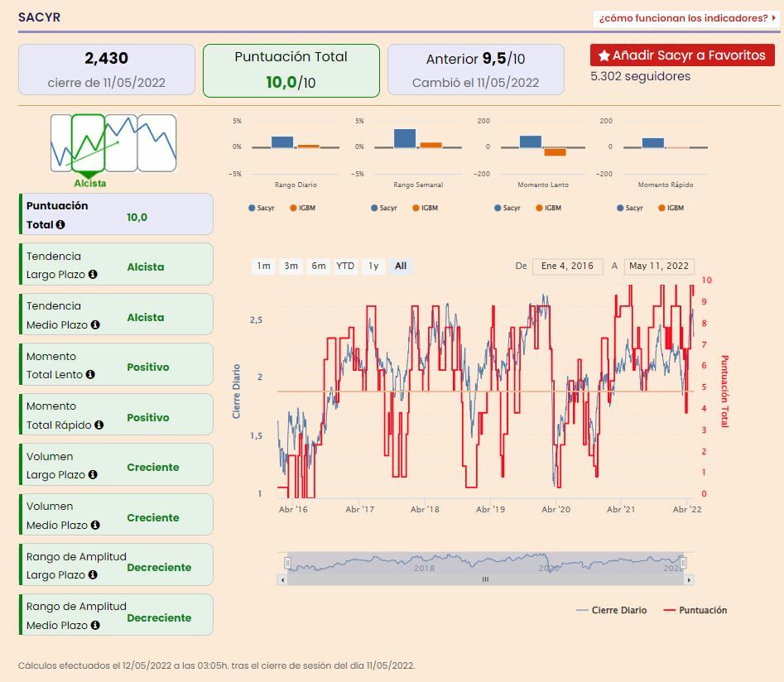Click the Volumen Medio Plazo Creciente row
The width and height of the screenshot is (784, 682).
(116, 515)
